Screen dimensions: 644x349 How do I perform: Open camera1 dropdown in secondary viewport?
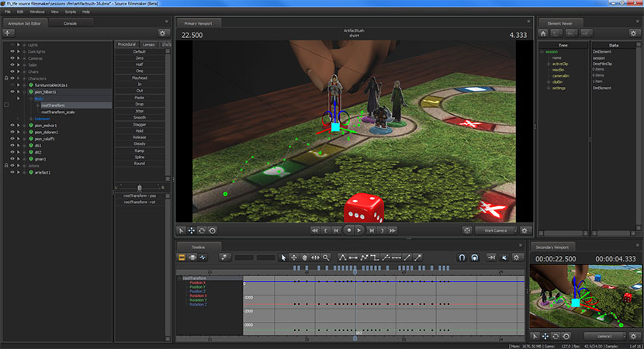pyautogui.click(x=605, y=337)
